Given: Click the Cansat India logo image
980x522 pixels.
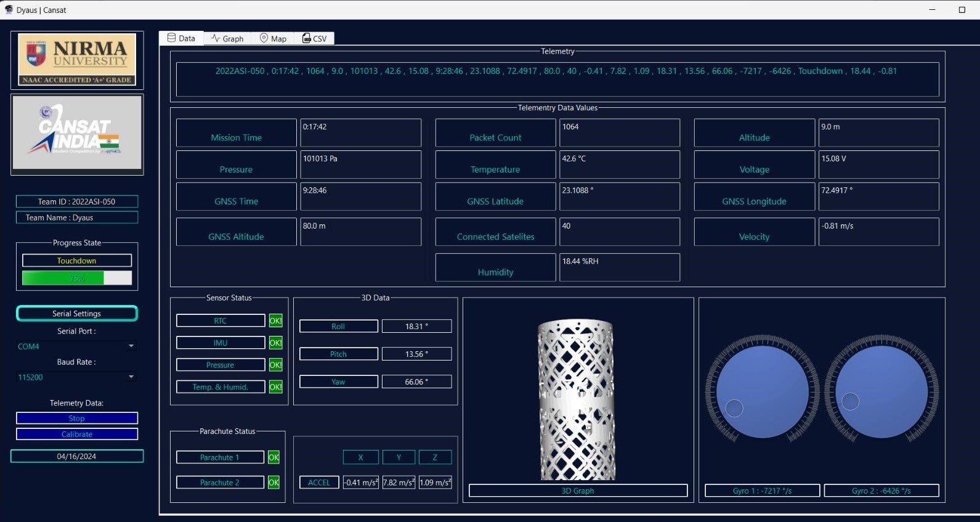Looking at the screenshot, I should (77, 133).
